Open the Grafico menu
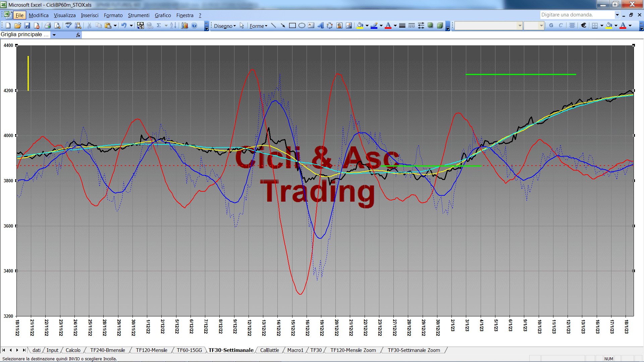The image size is (644, 362). point(163,15)
